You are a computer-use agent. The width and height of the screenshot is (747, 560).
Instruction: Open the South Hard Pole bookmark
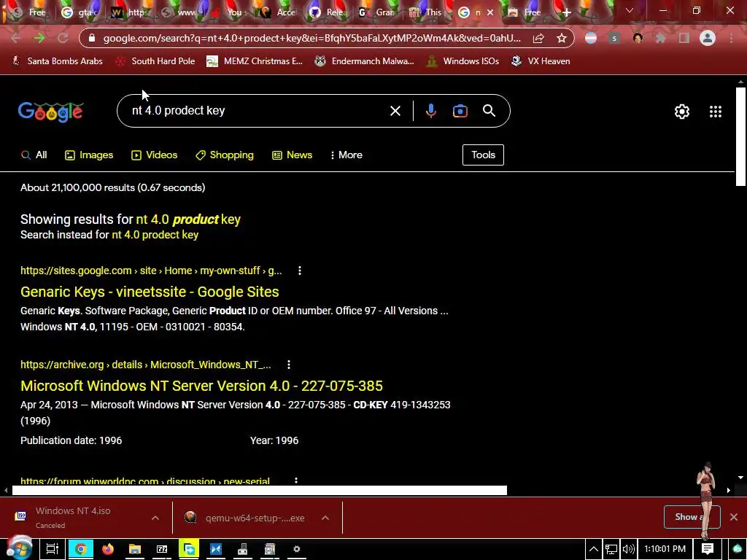(155, 61)
